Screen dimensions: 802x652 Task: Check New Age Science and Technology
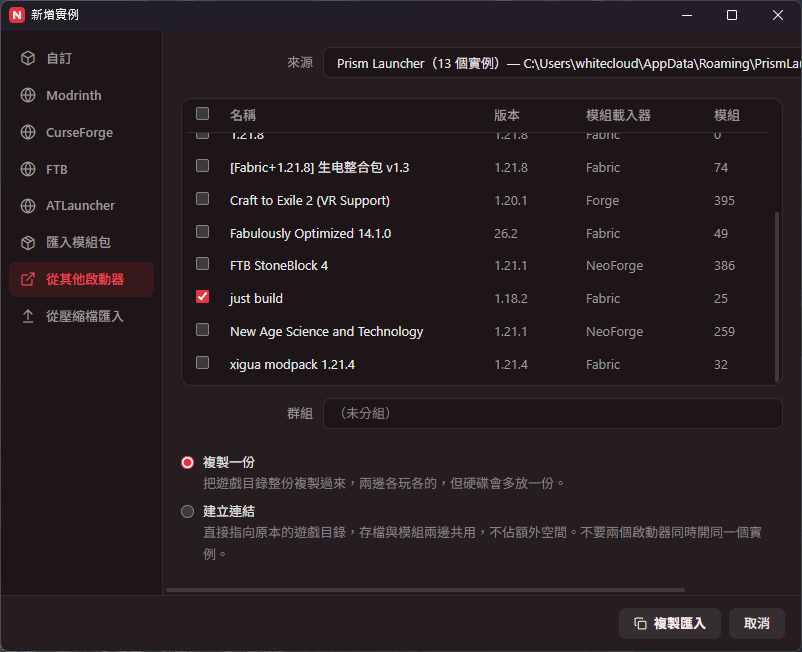(x=203, y=330)
